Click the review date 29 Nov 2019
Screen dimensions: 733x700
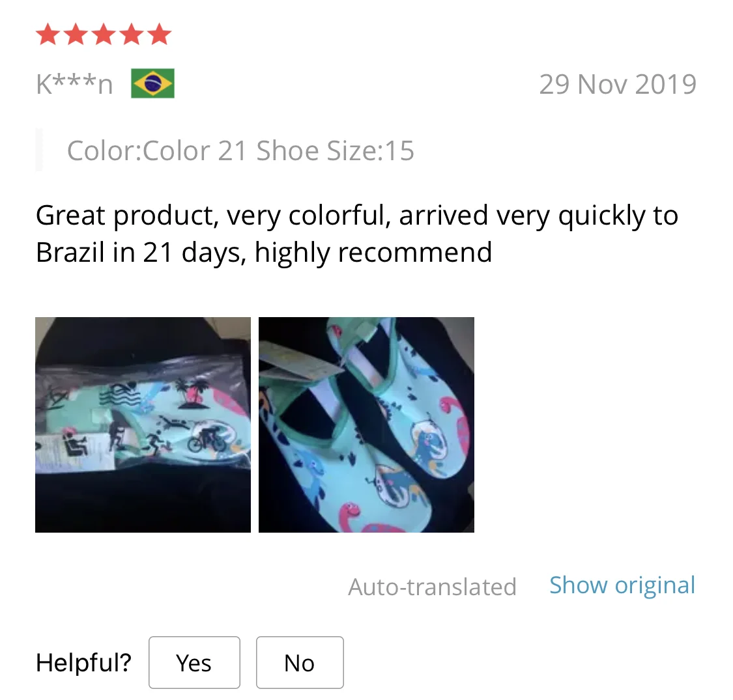click(618, 84)
